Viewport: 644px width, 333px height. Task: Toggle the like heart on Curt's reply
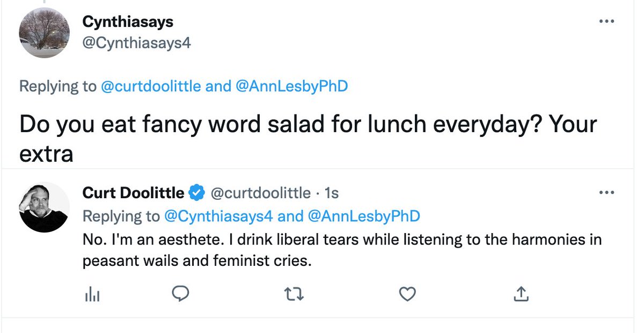[407, 294]
